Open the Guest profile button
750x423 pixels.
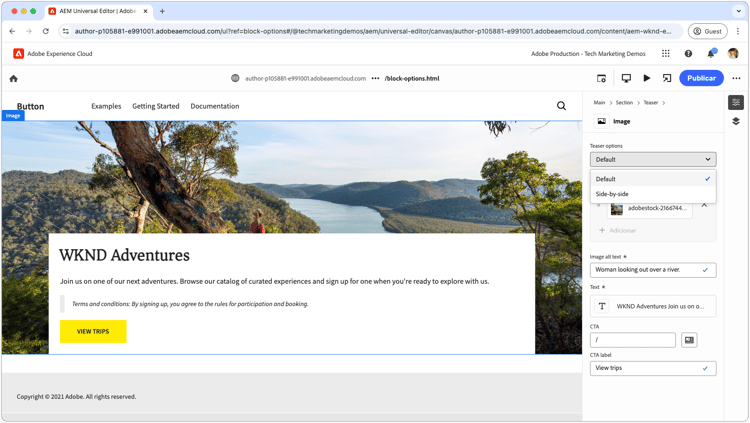point(707,31)
